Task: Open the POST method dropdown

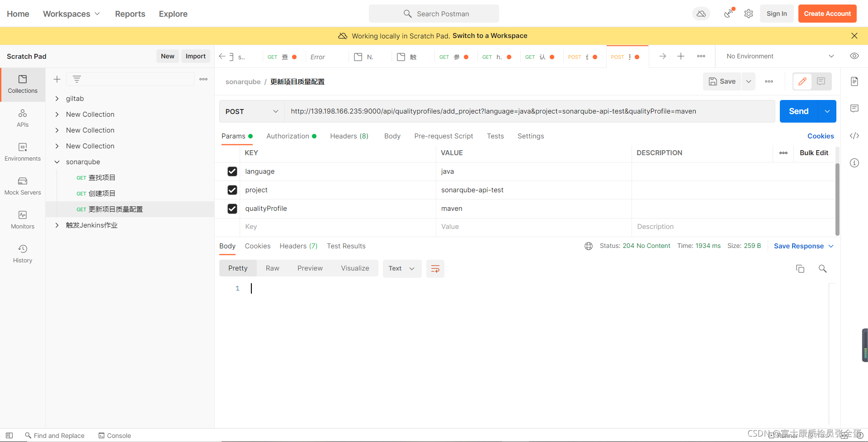Action: 252,111
